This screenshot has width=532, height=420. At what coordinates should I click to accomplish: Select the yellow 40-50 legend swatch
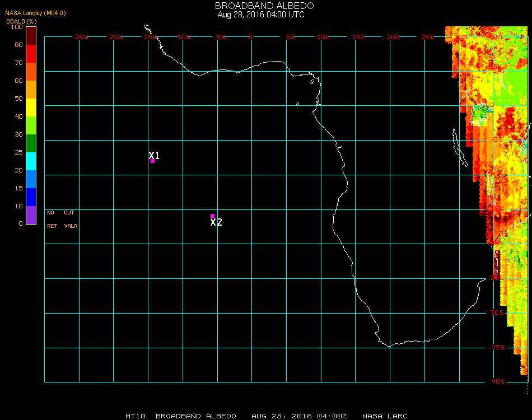tap(31, 108)
